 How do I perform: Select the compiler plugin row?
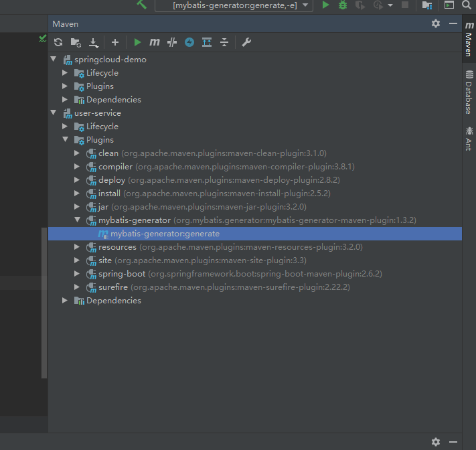click(254, 166)
